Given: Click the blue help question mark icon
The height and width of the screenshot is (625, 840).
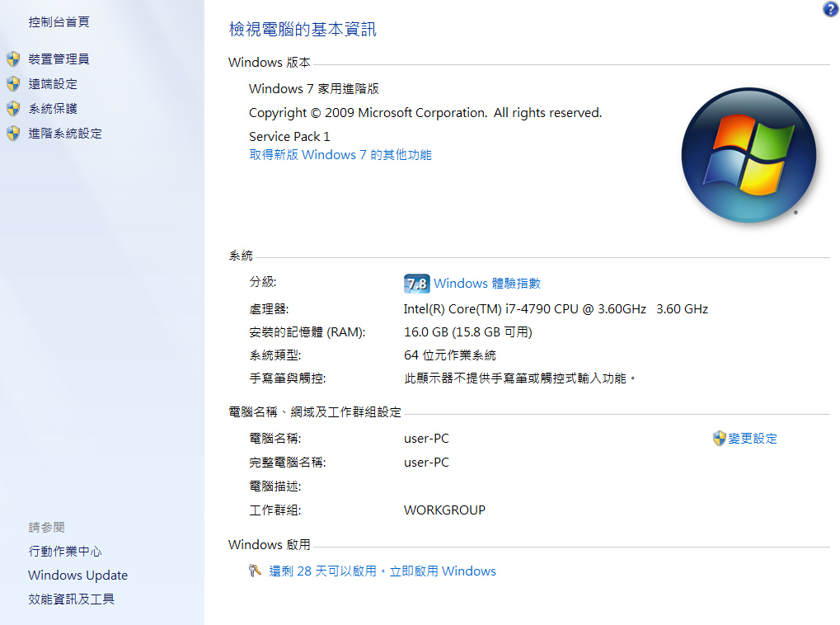Looking at the screenshot, I should 830,9.
